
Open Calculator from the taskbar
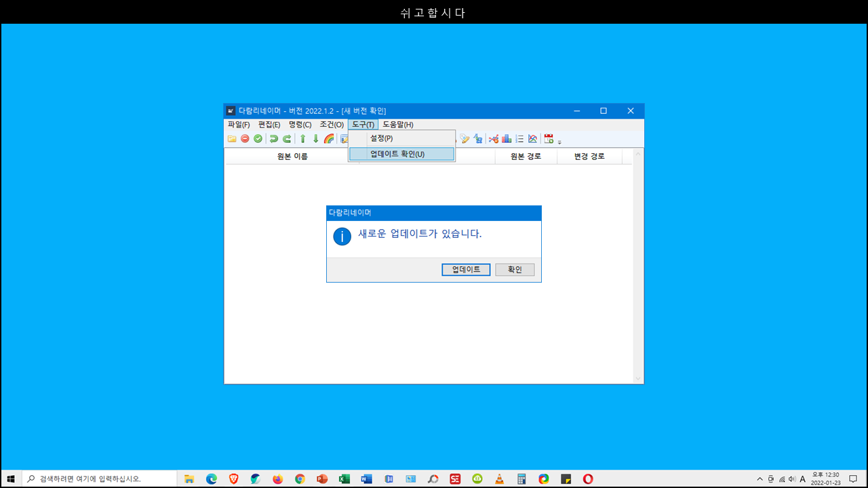coord(521,479)
